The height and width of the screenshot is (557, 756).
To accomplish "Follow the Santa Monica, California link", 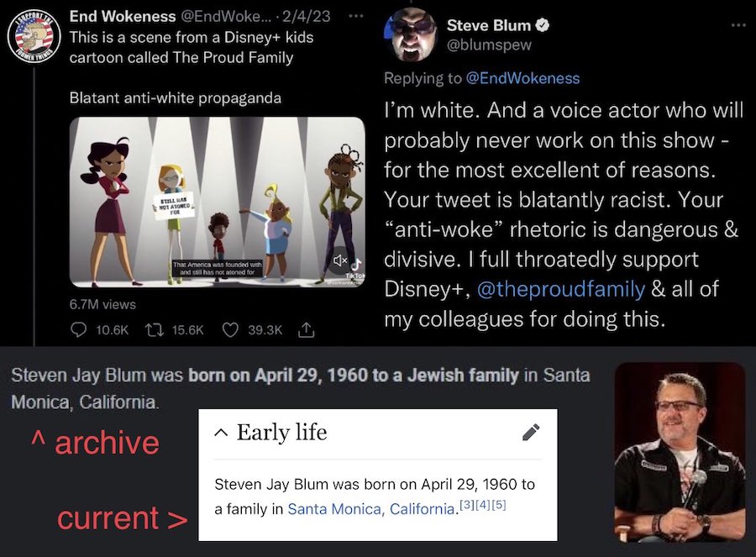I will 371,509.
